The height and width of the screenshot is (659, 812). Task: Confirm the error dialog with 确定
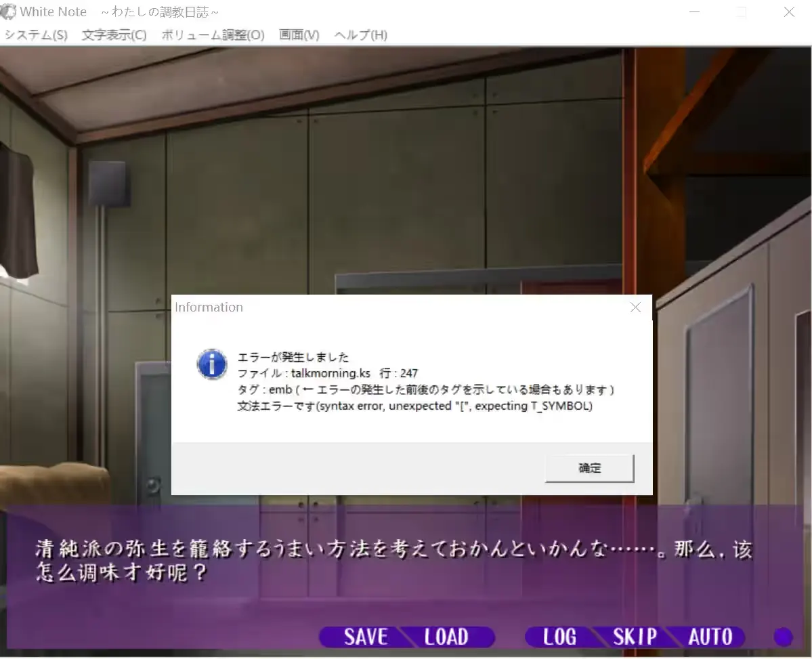click(x=589, y=469)
